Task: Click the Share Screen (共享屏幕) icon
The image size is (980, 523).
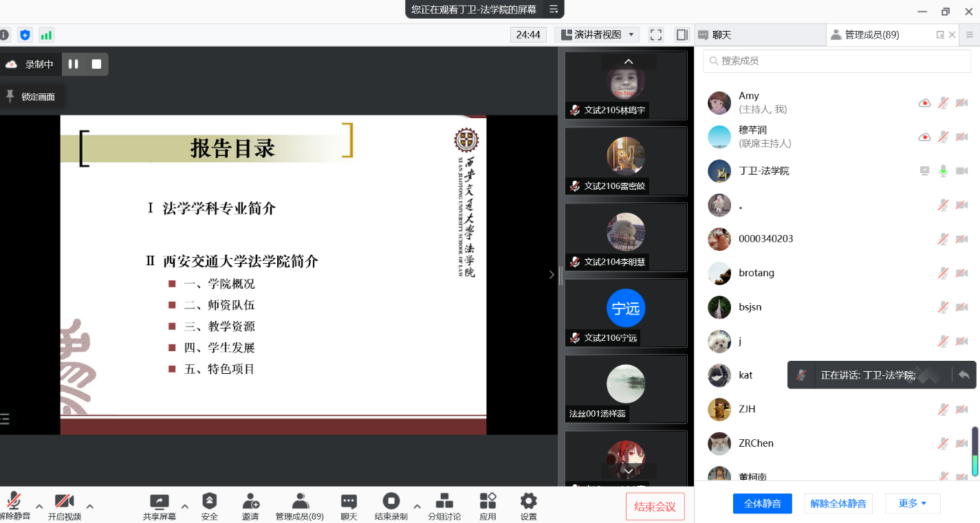Action: pyautogui.click(x=159, y=502)
